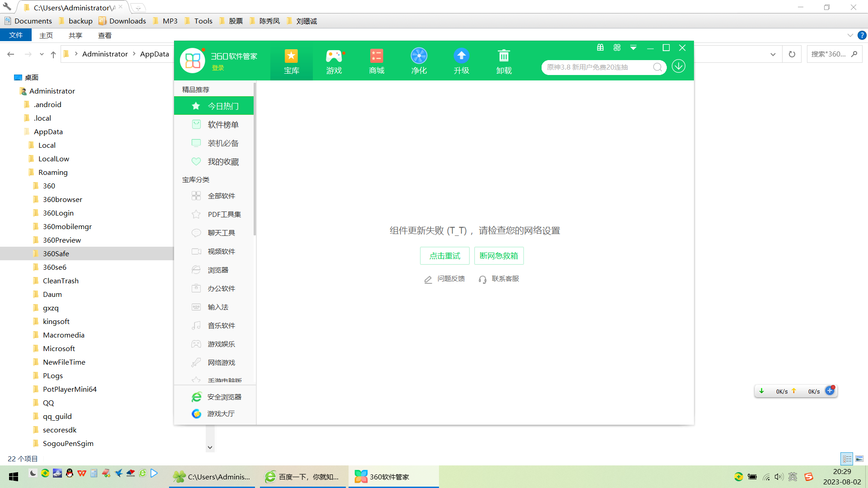Switch Explorer to large icons view
Screen dimensions: 868x488
(859, 459)
